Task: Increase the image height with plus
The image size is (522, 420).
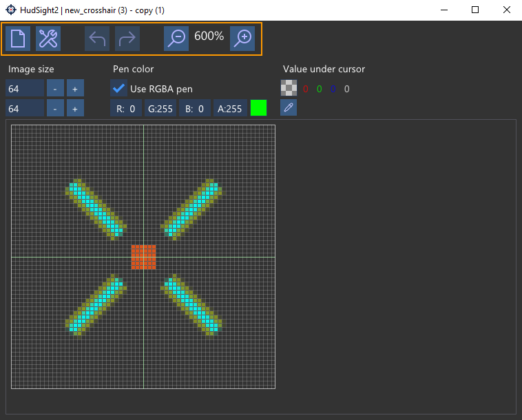Action: click(75, 108)
